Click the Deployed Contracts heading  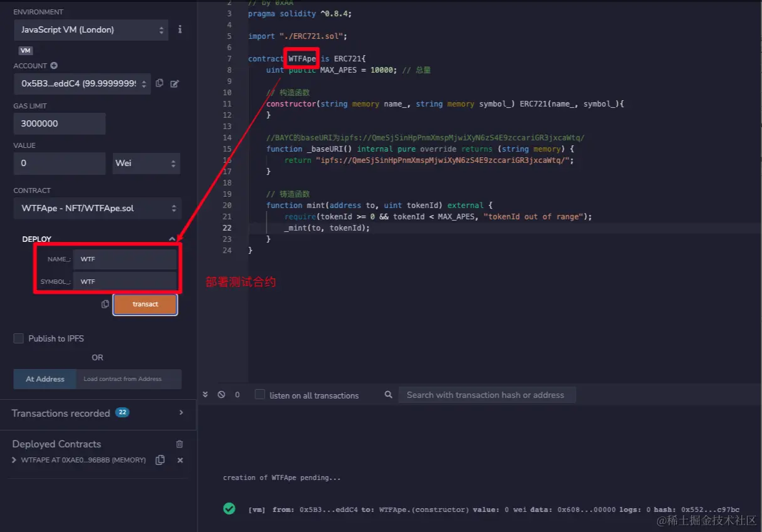(56, 444)
